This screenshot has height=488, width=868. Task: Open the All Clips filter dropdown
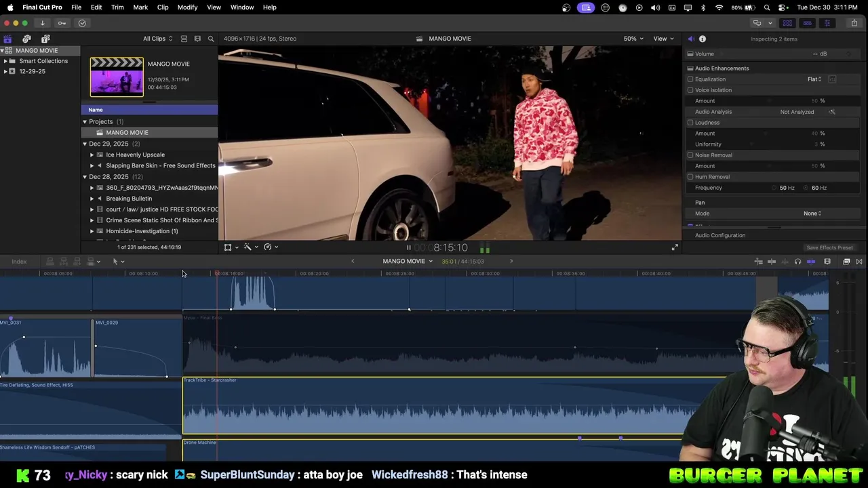coord(157,39)
